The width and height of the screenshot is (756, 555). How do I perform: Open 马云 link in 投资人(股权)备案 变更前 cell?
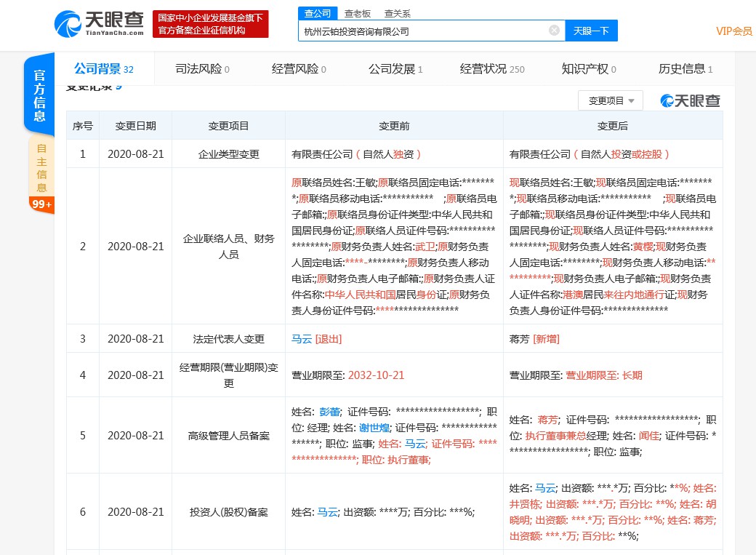pyautogui.click(x=328, y=512)
